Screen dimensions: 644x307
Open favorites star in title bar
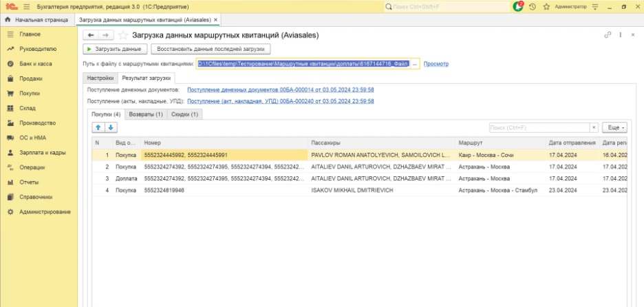546,7
